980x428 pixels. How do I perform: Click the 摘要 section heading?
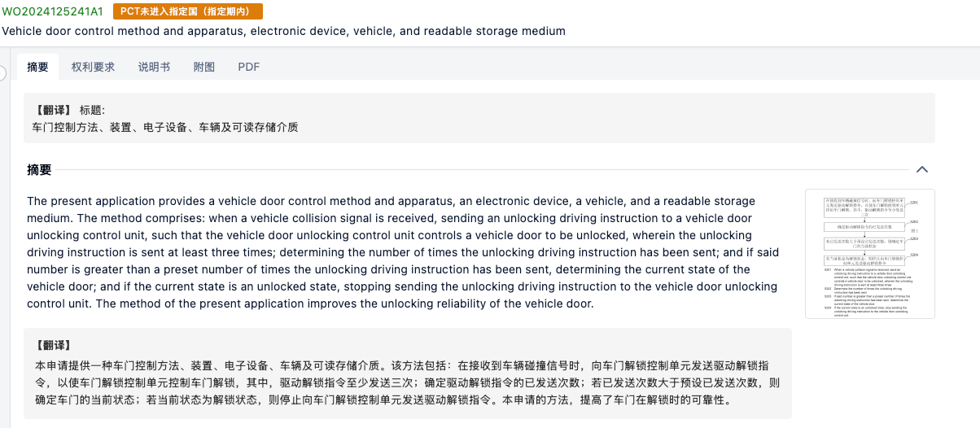click(39, 170)
